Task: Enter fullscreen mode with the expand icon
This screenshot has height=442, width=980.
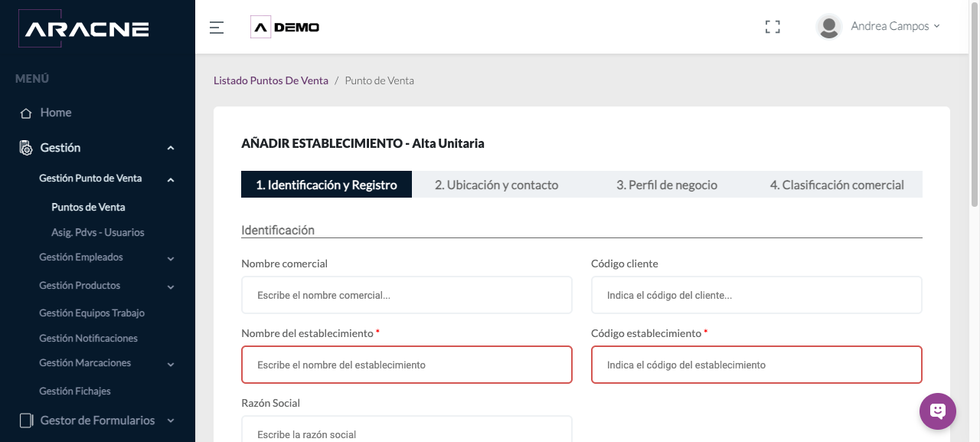Action: 773,27
